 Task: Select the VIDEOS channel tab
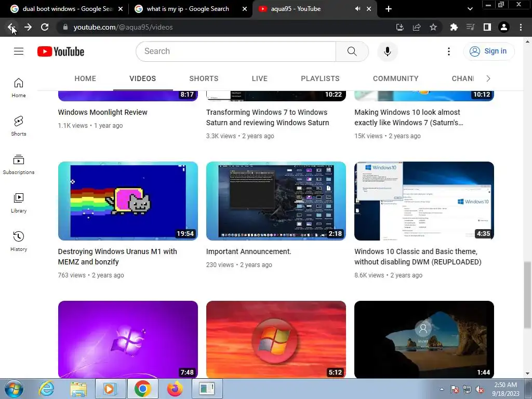coord(142,78)
